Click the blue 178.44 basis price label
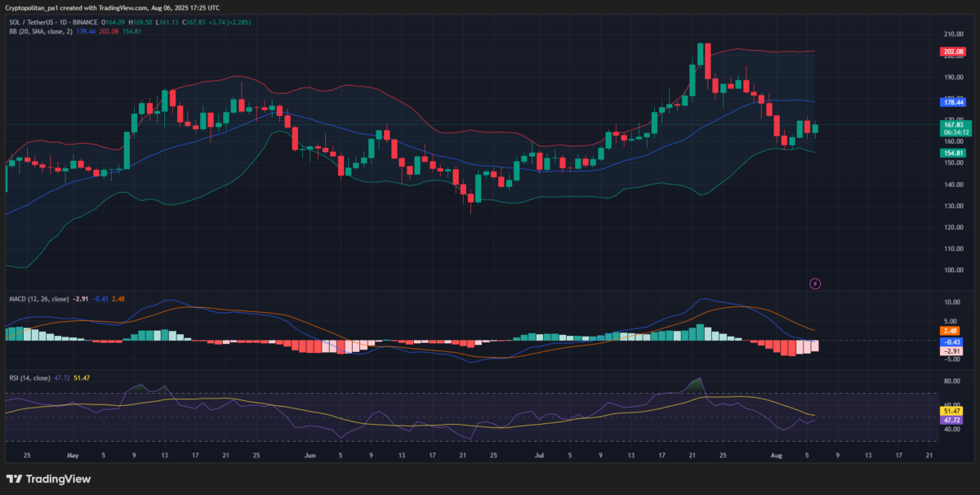The image size is (980, 495). (x=952, y=103)
